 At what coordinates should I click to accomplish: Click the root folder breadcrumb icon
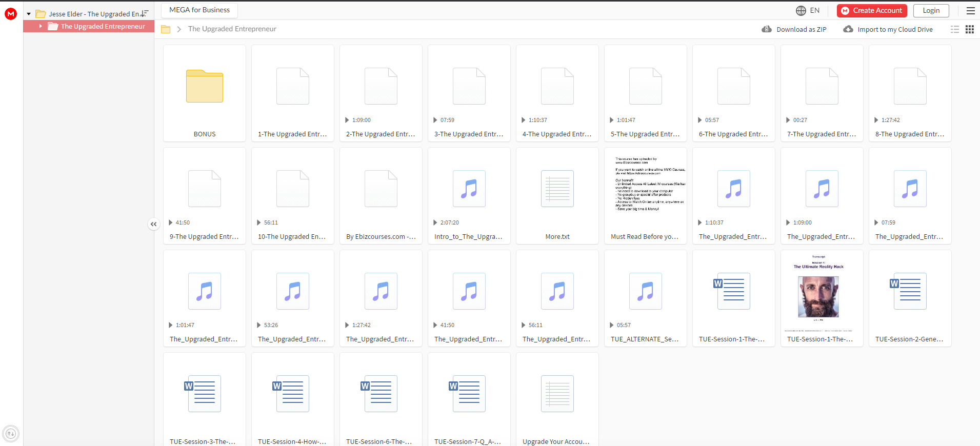point(166,29)
